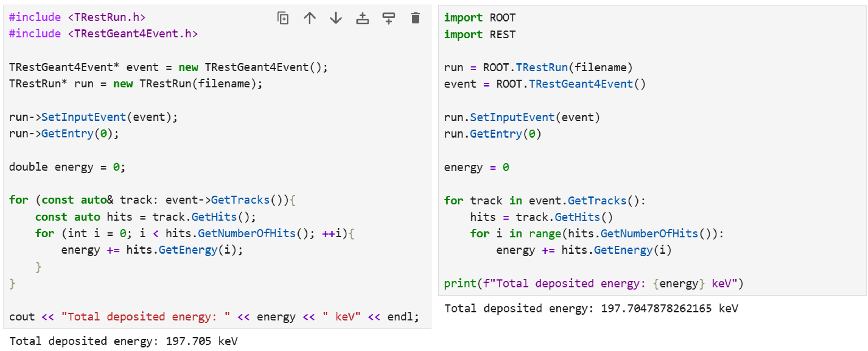Click the Python output with 197.7047878262165 keV
Screen dimensions: 868x351
pos(591,308)
